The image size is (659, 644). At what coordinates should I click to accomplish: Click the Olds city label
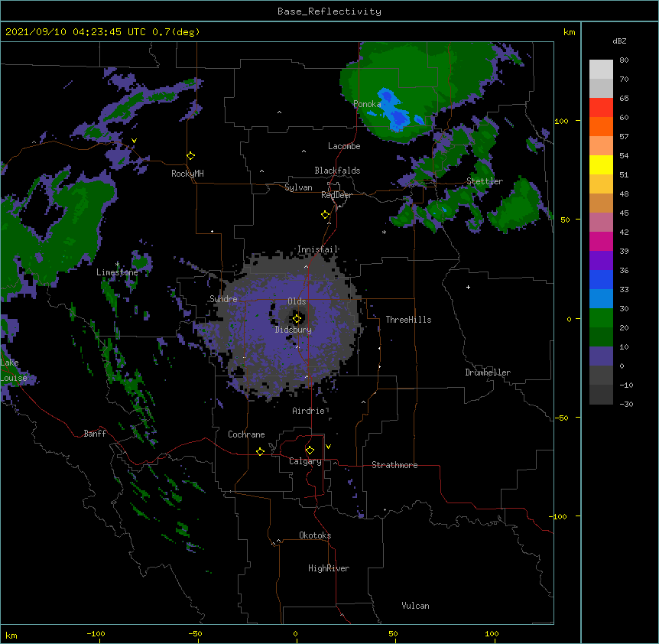pos(297,301)
